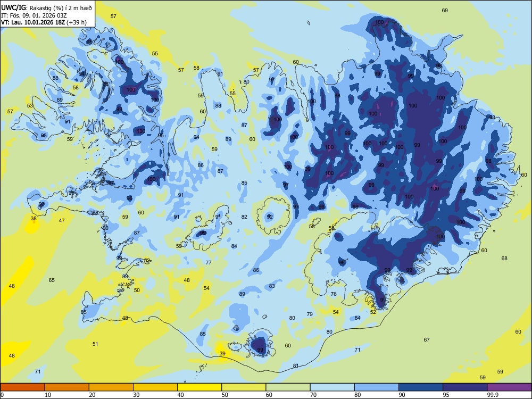Click the 60–70 light green legend swatch
The height and width of the screenshot is (399, 532).
tap(288, 387)
